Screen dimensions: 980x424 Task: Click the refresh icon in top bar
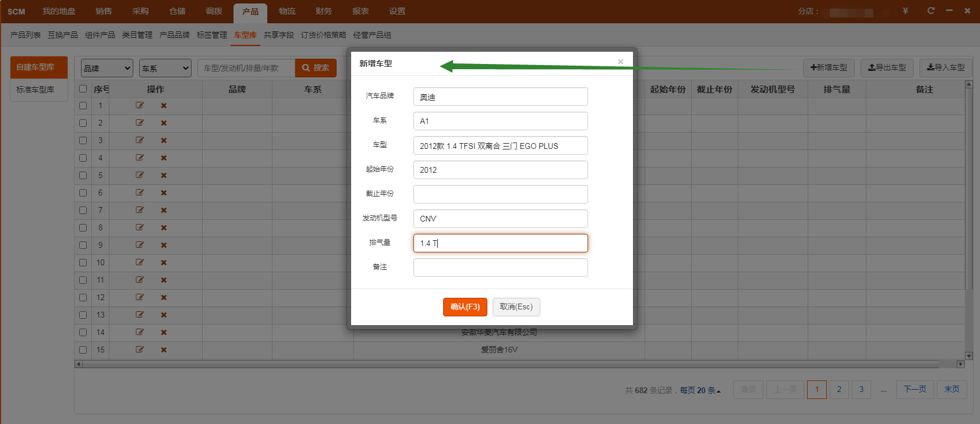tap(931, 11)
